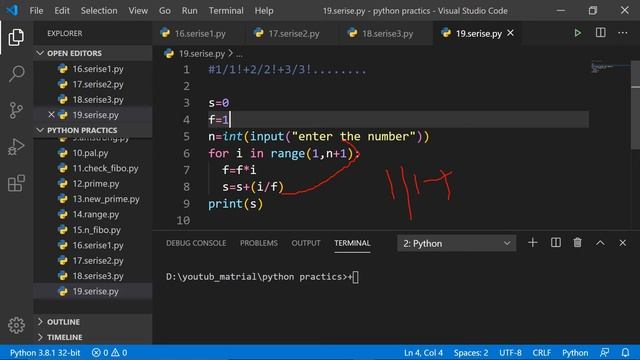This screenshot has height=360, width=640.
Task: Open the Search view icon
Action: click(x=16, y=74)
